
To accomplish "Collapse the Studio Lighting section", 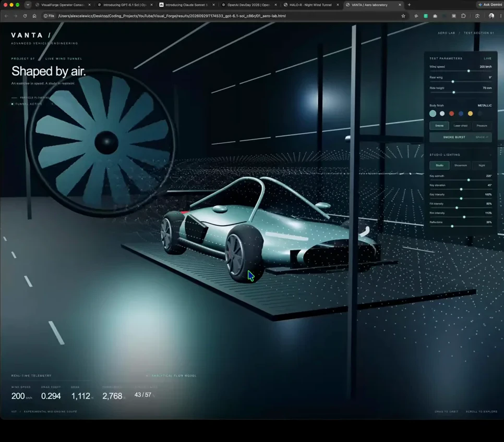I will tap(490, 155).
